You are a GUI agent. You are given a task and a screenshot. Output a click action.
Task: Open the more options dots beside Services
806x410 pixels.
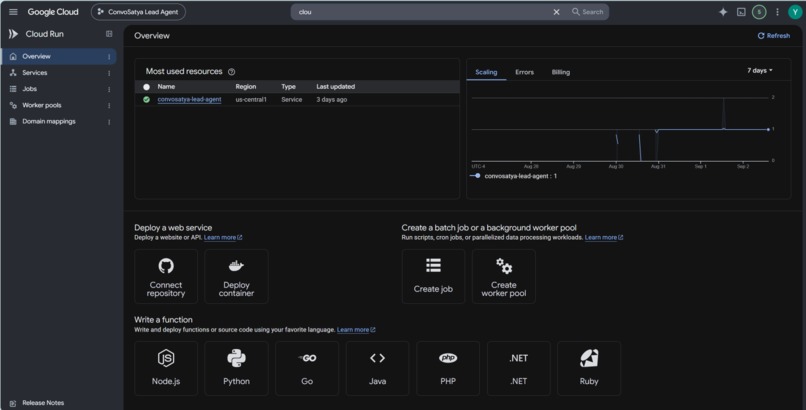(109, 73)
